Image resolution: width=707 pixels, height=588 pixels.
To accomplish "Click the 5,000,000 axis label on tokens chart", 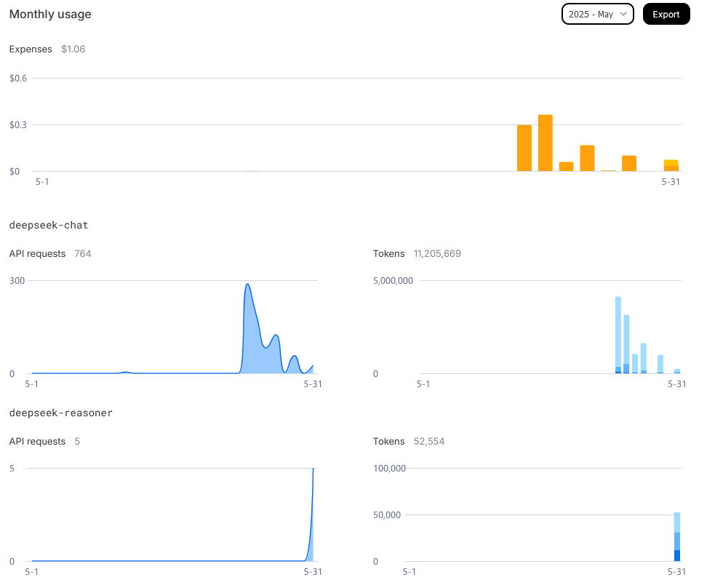I will point(393,280).
